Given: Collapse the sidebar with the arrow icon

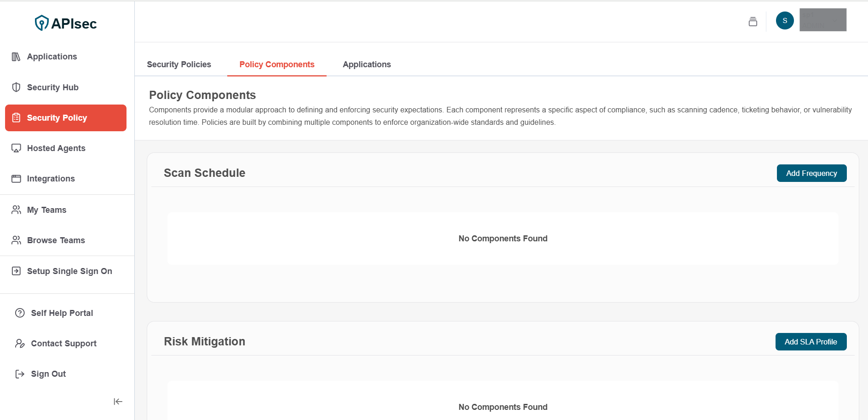Looking at the screenshot, I should pyautogui.click(x=118, y=402).
